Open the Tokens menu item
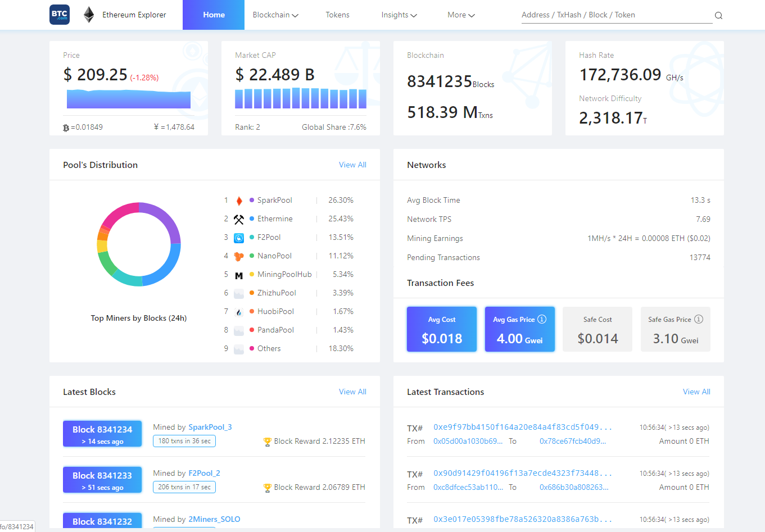Viewport: 765px width, 532px height. point(337,15)
